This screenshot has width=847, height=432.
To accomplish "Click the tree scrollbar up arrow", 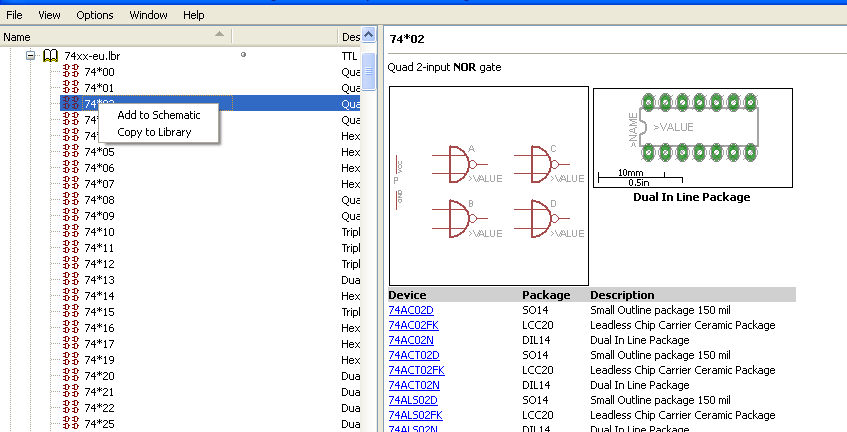I will click(x=368, y=35).
